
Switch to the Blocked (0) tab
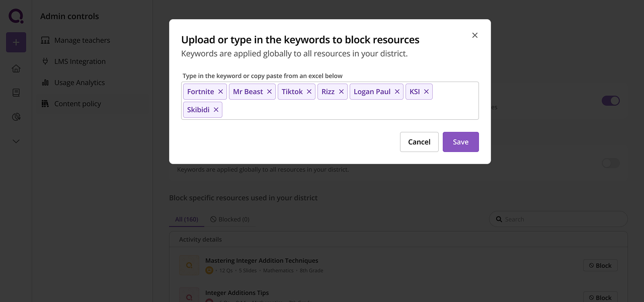tap(230, 219)
